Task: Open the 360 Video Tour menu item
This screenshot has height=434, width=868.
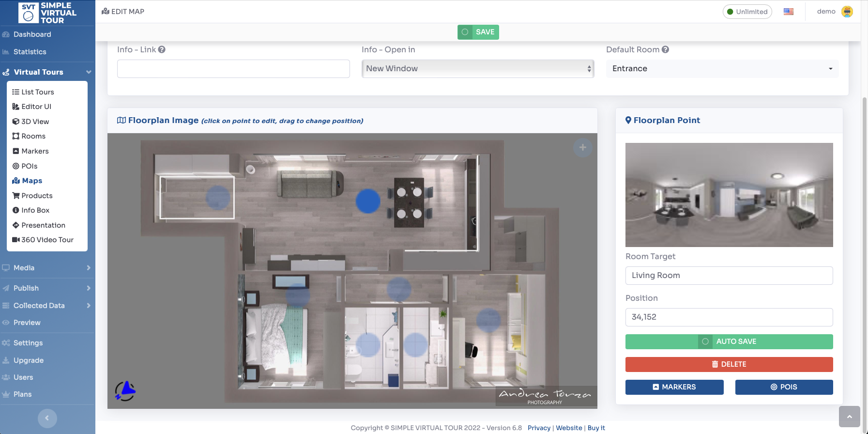Action: click(x=47, y=240)
